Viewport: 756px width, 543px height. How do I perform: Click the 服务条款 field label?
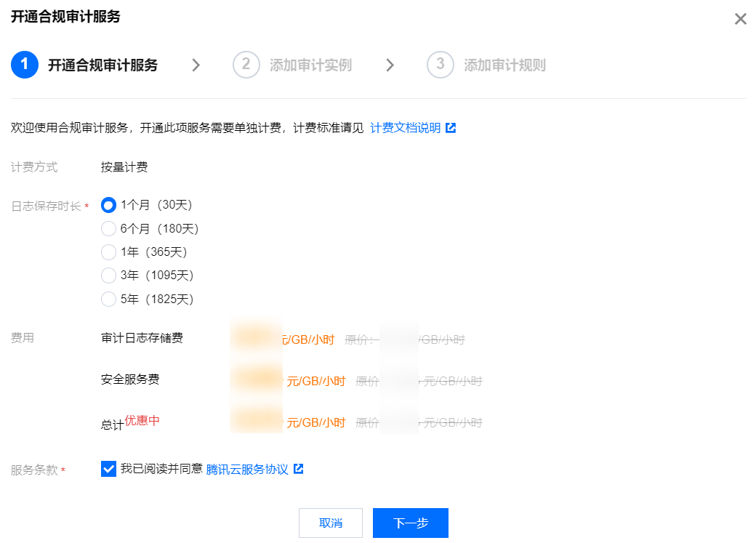click(x=34, y=470)
